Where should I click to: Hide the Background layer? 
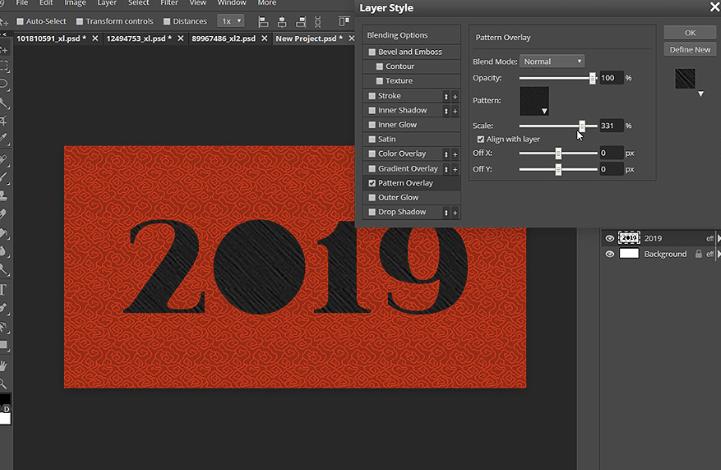[x=609, y=254]
